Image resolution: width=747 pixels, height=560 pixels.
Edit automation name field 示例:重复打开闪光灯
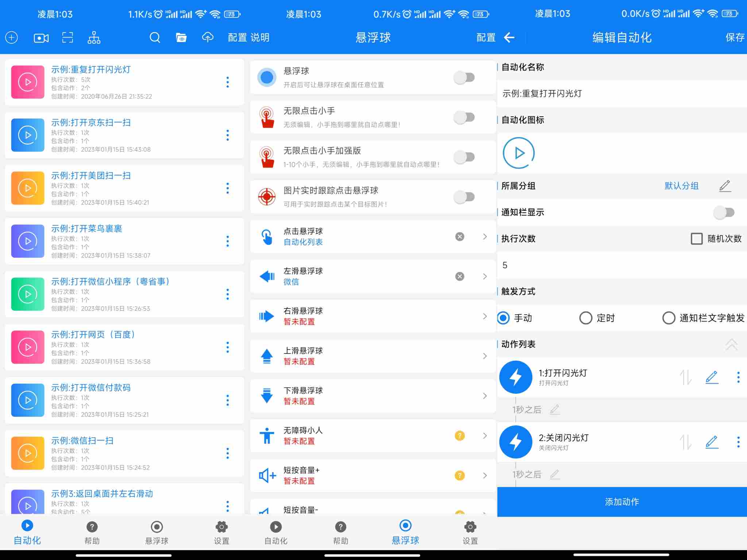coord(622,94)
